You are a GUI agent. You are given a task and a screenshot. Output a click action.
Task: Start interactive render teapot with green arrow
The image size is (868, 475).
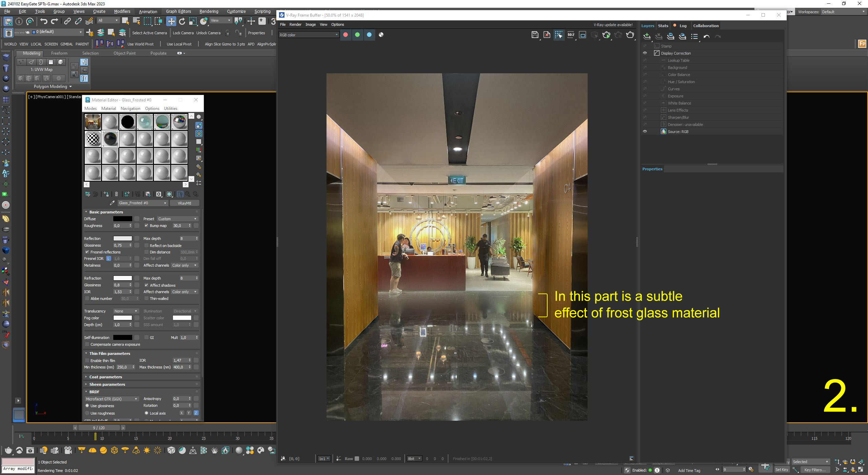606,35
